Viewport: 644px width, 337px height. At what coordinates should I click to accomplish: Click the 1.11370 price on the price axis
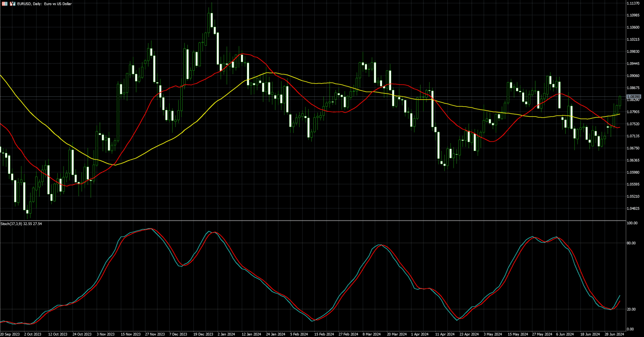coord(633,3)
